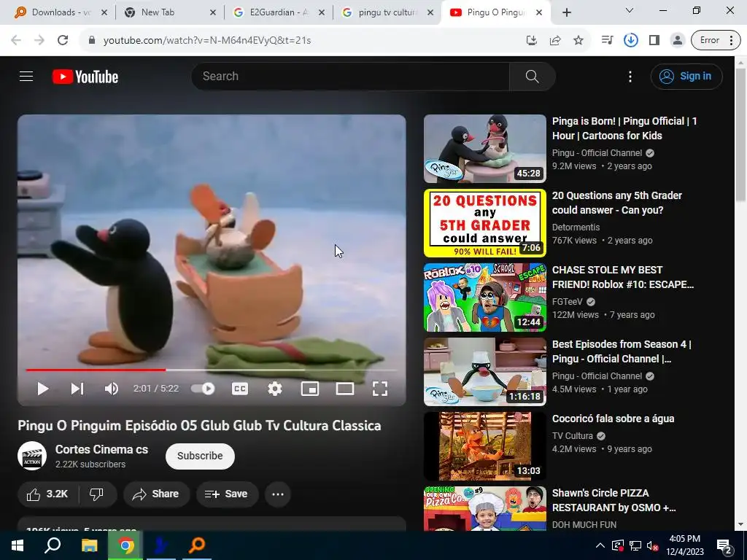Open media controls icon in toolbar

(607, 40)
